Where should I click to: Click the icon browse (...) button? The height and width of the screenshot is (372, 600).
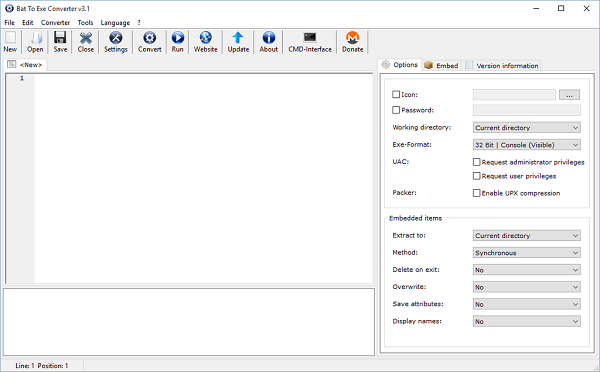569,95
